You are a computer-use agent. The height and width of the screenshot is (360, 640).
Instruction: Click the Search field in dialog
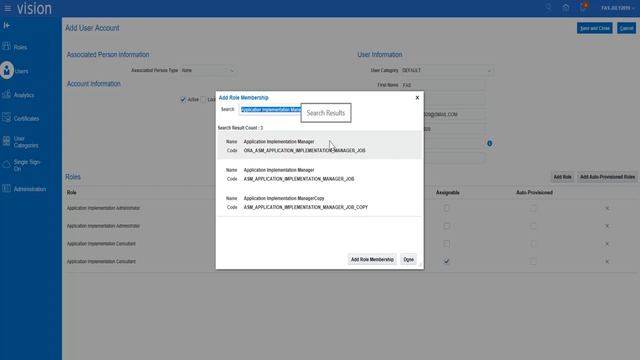(270, 109)
